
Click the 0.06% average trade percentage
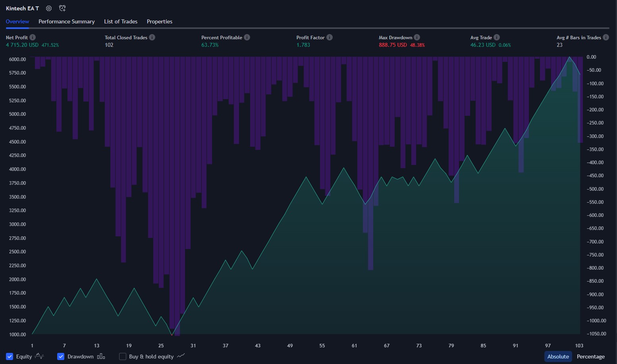[505, 45]
